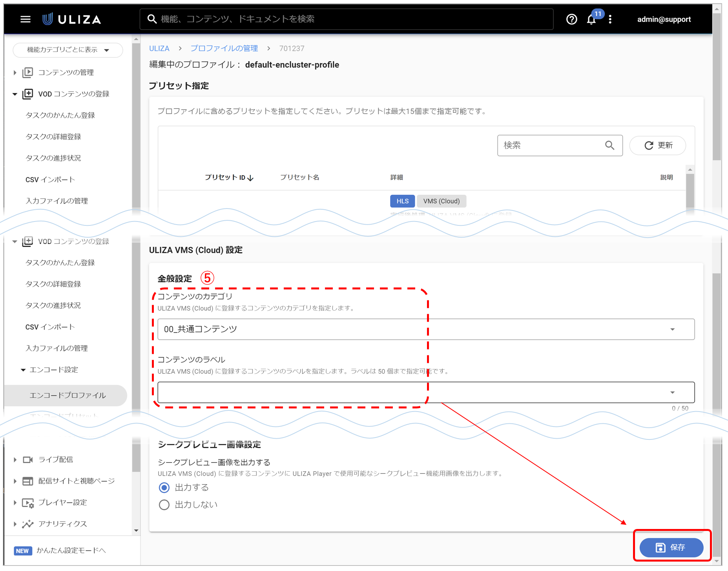Open CSV インポート in the upper sidebar list
Image resolution: width=728 pixels, height=571 pixels.
(x=50, y=179)
